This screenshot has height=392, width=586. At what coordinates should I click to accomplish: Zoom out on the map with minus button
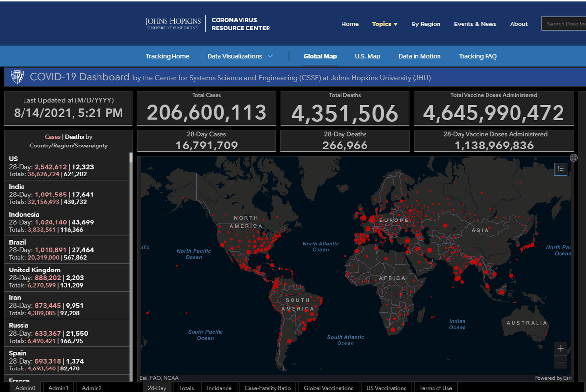560,362
